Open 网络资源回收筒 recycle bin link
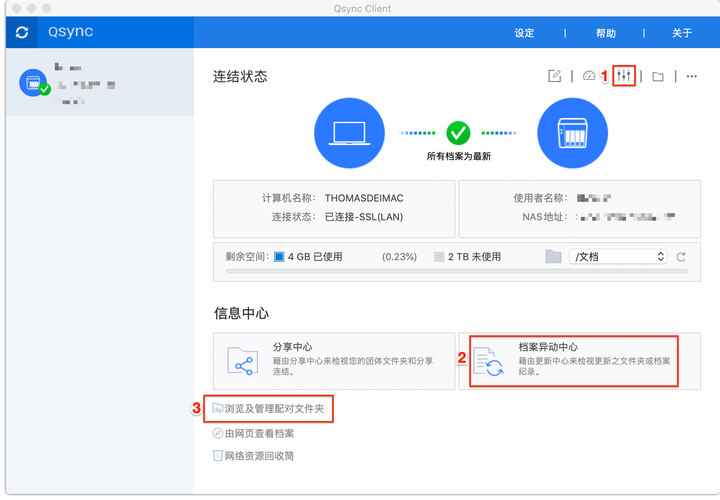 (x=259, y=456)
